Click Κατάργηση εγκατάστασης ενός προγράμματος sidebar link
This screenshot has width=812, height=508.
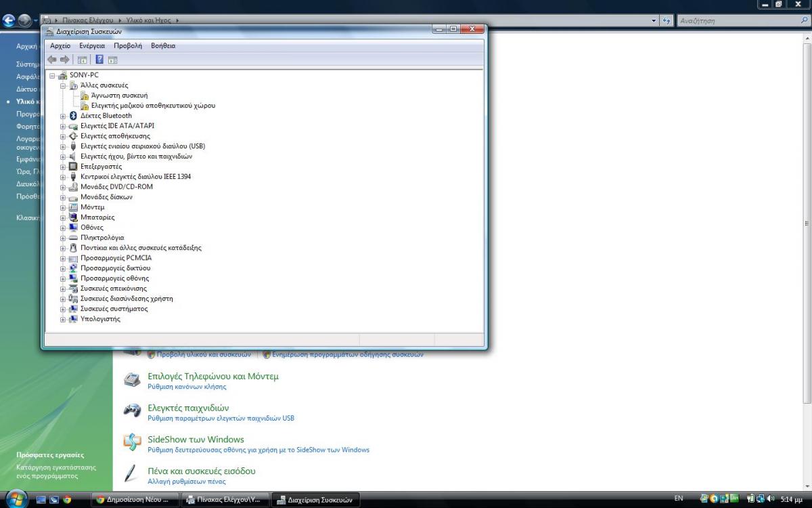pyautogui.click(x=56, y=471)
